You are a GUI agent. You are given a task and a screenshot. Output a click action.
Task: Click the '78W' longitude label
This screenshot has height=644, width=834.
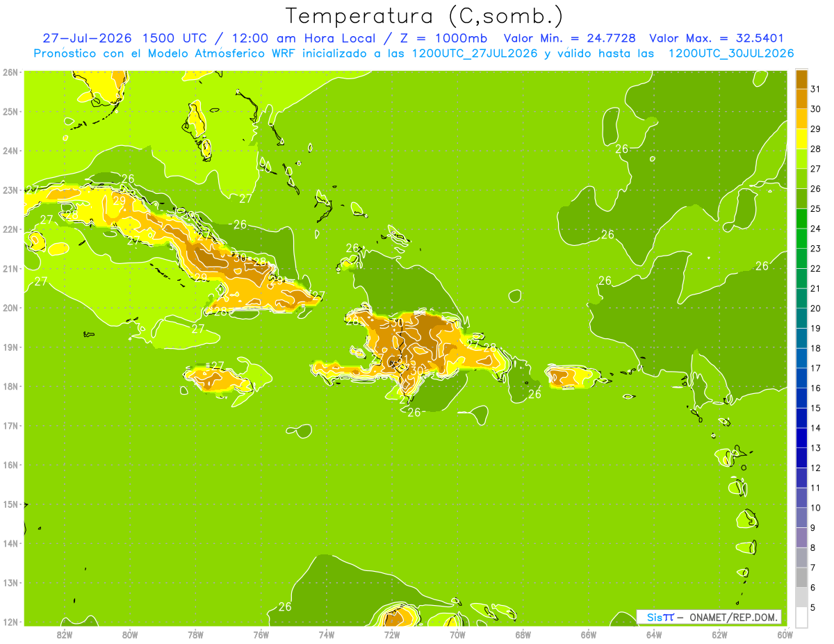coord(195,634)
